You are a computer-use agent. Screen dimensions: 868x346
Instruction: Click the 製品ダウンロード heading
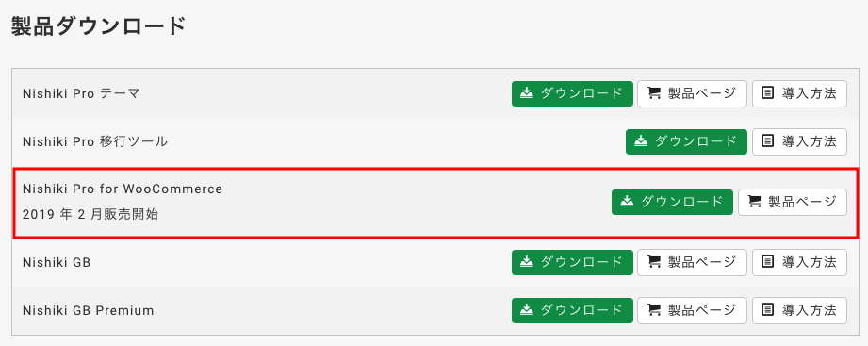99,26
